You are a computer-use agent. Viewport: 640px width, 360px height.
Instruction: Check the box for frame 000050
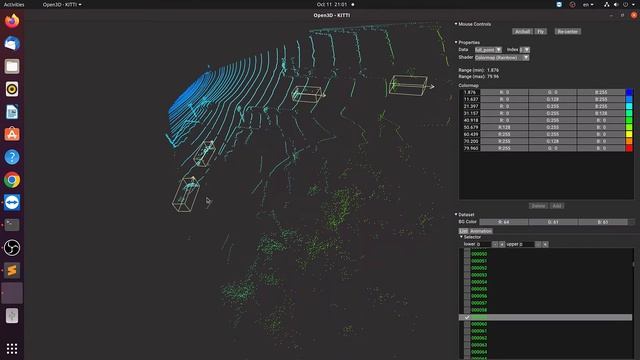point(467,254)
